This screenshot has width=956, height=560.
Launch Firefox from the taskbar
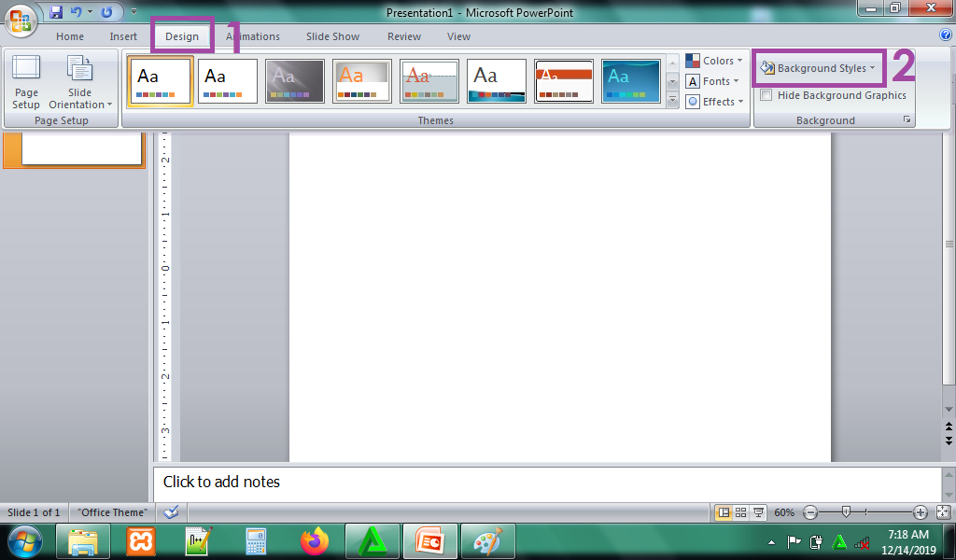click(x=316, y=541)
